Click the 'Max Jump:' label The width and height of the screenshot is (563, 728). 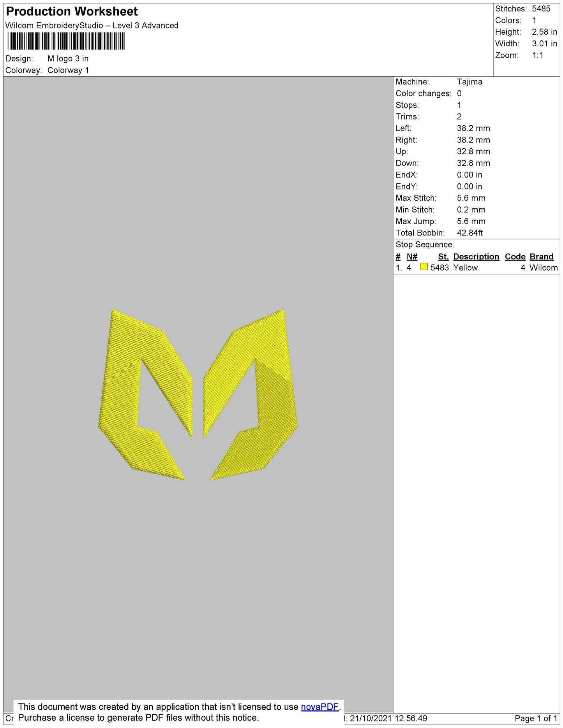pyautogui.click(x=416, y=221)
